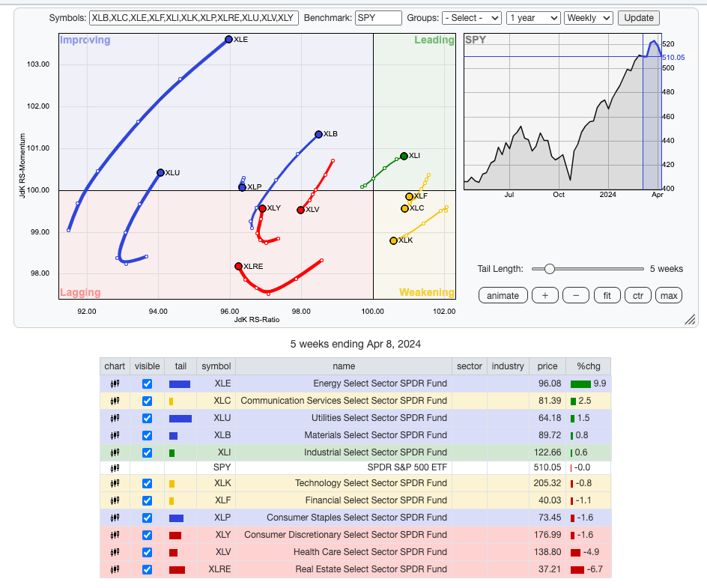This screenshot has height=588, width=707.
Task: Click the tail column header
Action: pyautogui.click(x=180, y=366)
